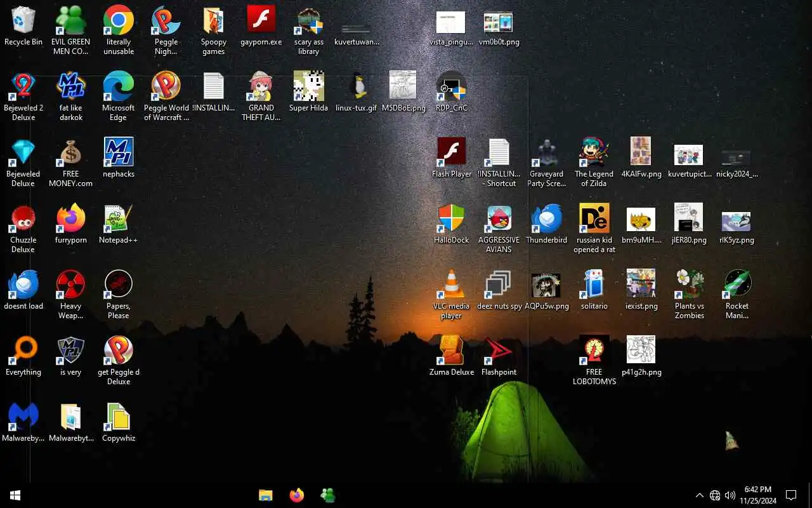Select the Flashpoint shortcut
812x508 pixels.
coord(499,351)
